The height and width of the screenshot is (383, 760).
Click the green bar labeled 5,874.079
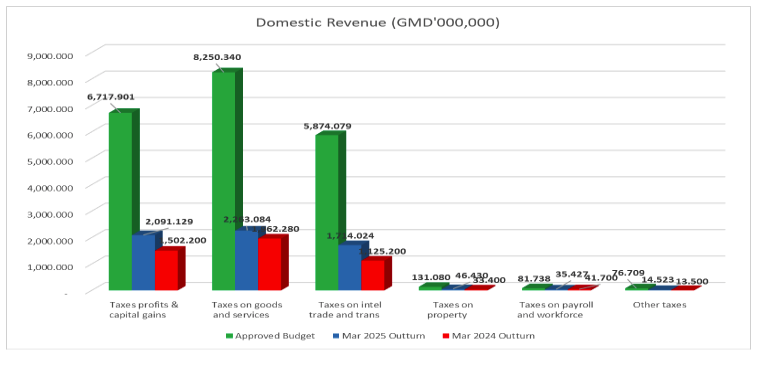[327, 212]
